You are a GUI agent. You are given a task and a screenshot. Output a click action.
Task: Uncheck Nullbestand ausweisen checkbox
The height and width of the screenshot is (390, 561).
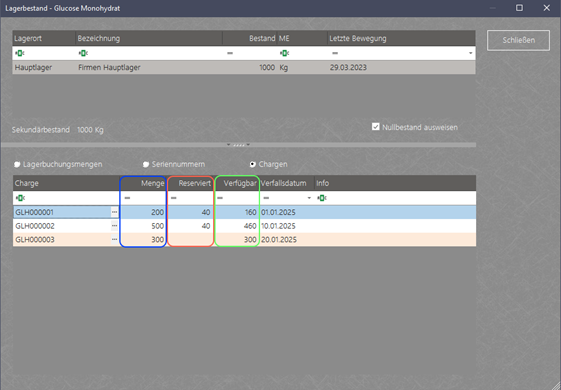(375, 127)
